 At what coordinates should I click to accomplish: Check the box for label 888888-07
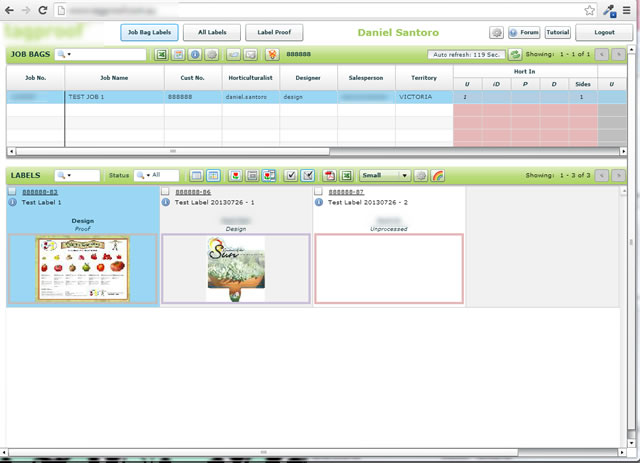318,190
